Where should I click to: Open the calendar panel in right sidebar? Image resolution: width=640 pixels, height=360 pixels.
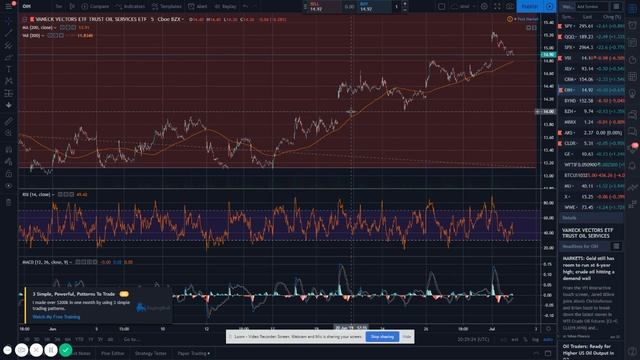click(x=632, y=76)
